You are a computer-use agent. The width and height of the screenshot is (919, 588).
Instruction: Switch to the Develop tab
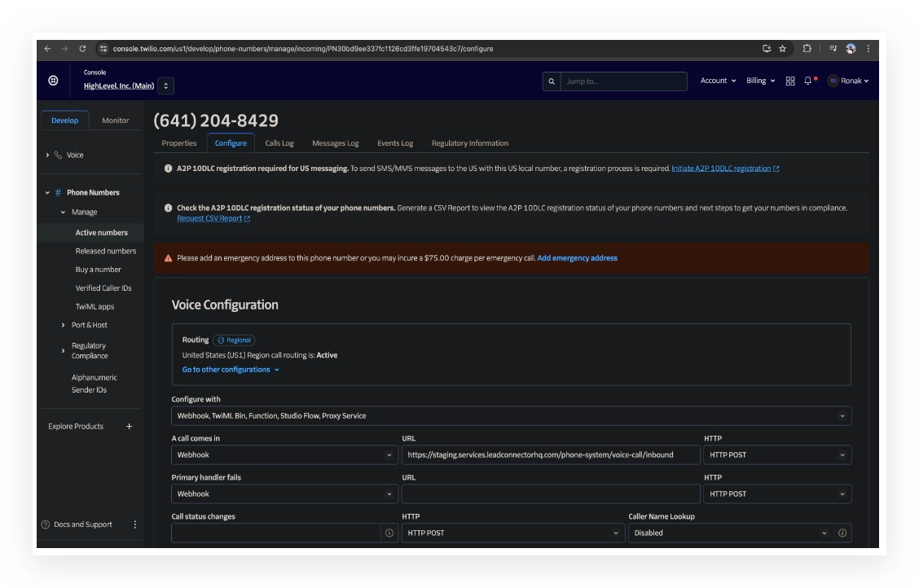64,120
